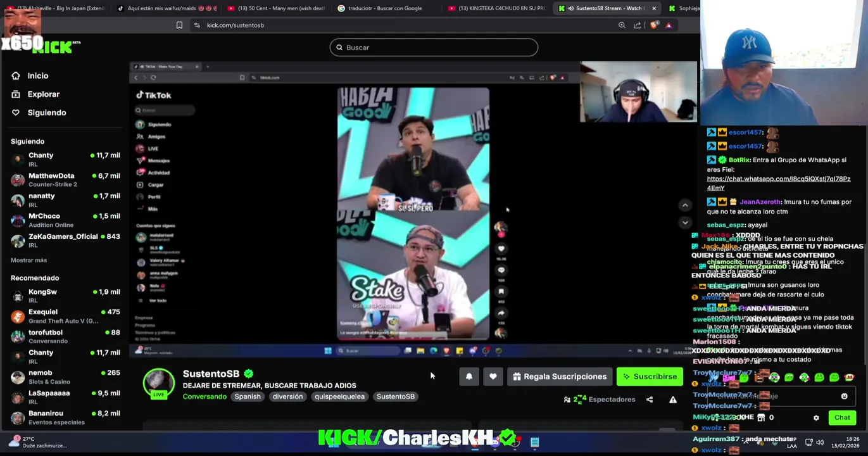Switch to the TikTok waifus/maids tab
Screen dimensions: 868x456
[x=168, y=8]
